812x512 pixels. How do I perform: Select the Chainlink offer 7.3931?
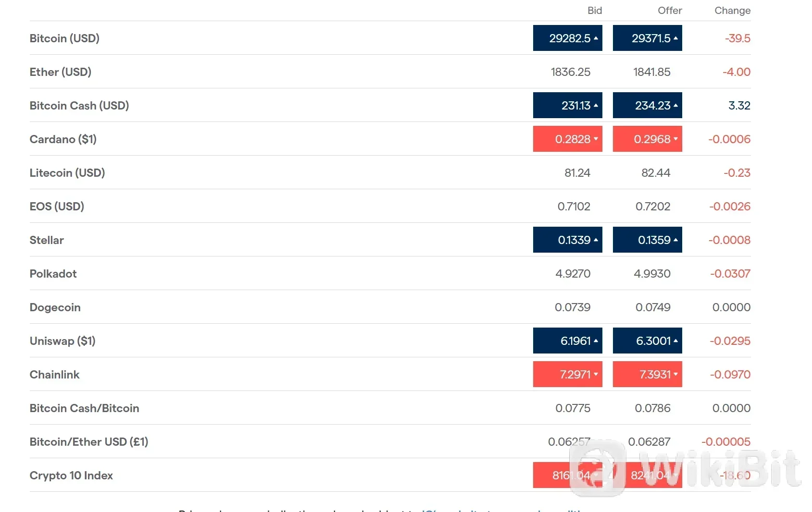tap(647, 374)
